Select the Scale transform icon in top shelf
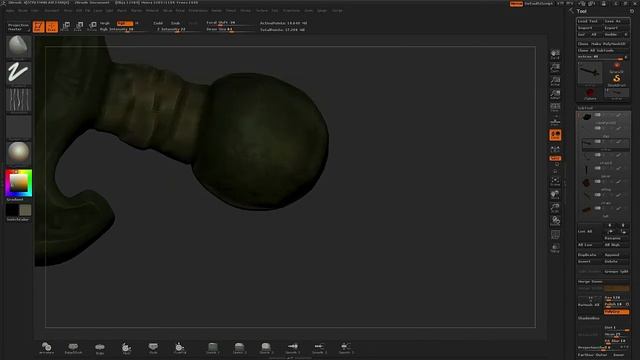 [x=79, y=27]
